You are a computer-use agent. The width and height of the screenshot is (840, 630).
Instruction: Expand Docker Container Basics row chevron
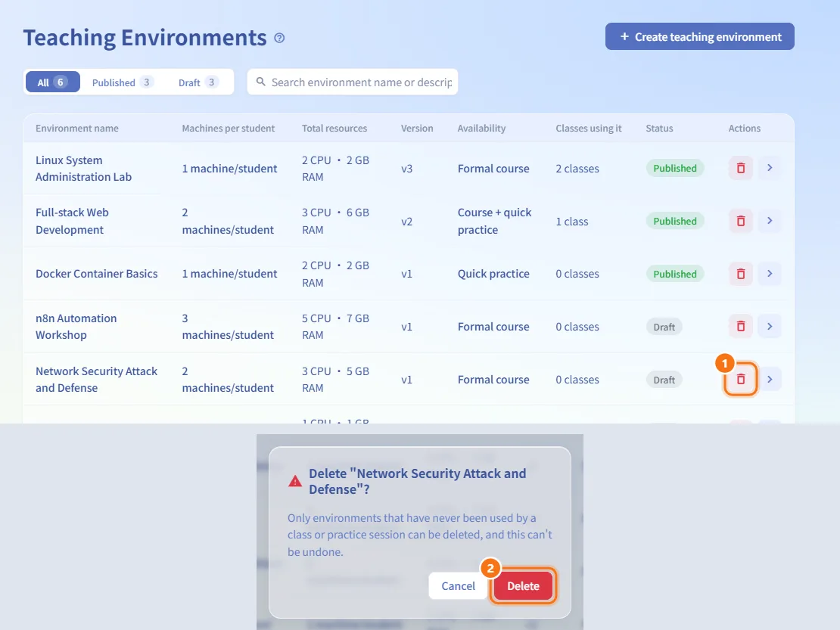[x=770, y=274]
